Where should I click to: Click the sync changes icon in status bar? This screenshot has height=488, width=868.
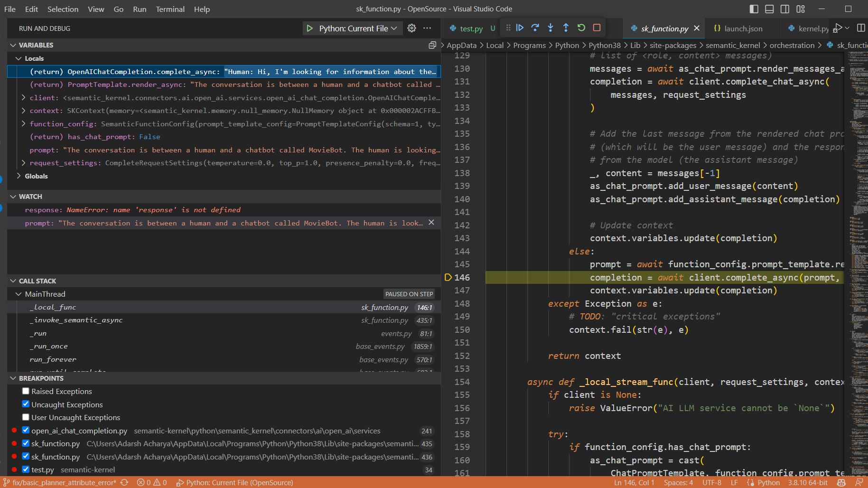[124, 482]
